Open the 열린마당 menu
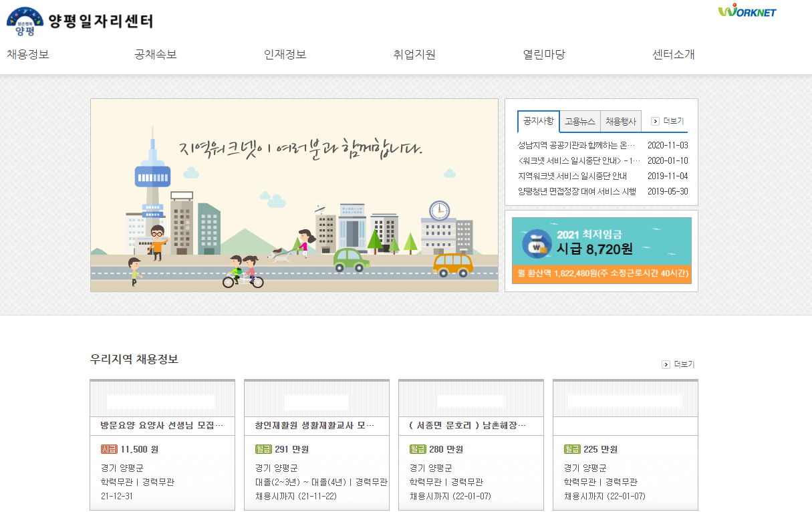 tap(543, 54)
